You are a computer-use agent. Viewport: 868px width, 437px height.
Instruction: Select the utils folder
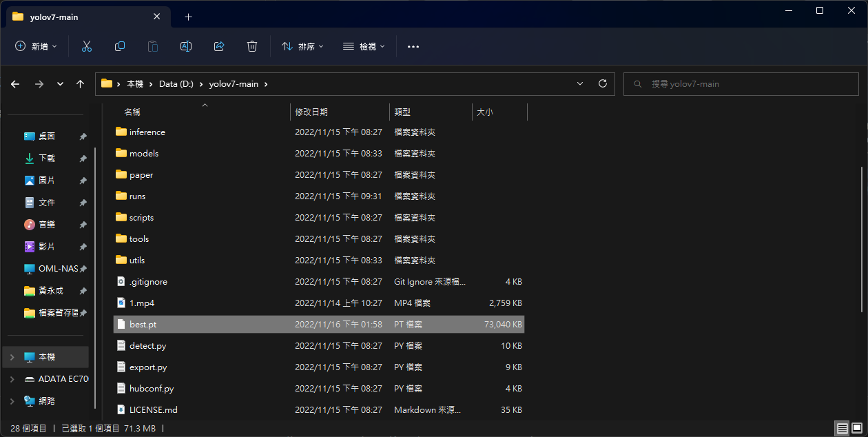pyautogui.click(x=319, y=260)
